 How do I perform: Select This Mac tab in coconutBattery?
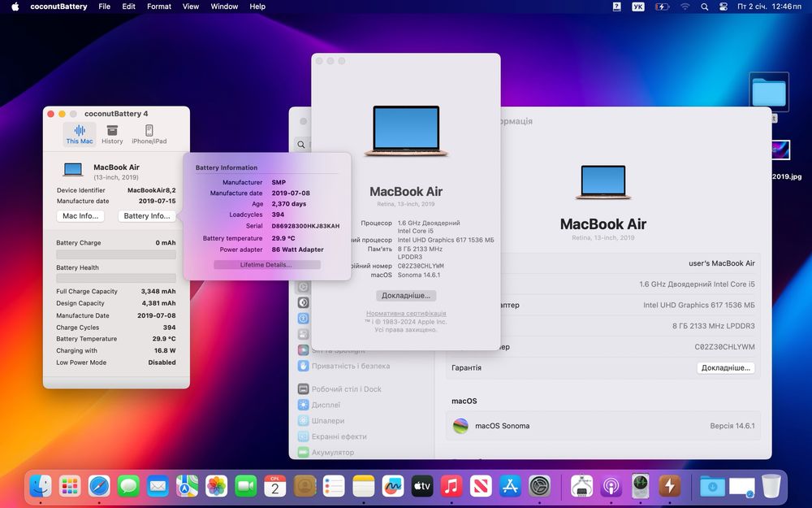(80, 134)
